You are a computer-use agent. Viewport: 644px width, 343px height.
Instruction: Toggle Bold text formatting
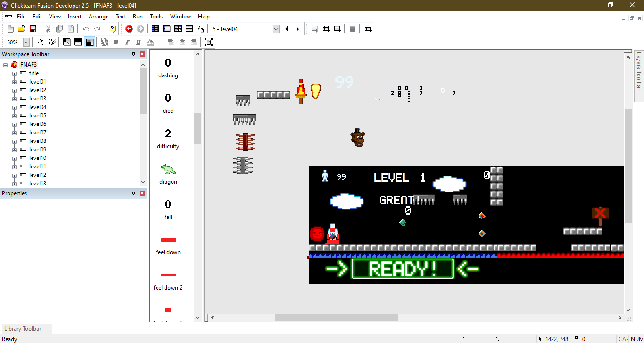pyautogui.click(x=116, y=42)
